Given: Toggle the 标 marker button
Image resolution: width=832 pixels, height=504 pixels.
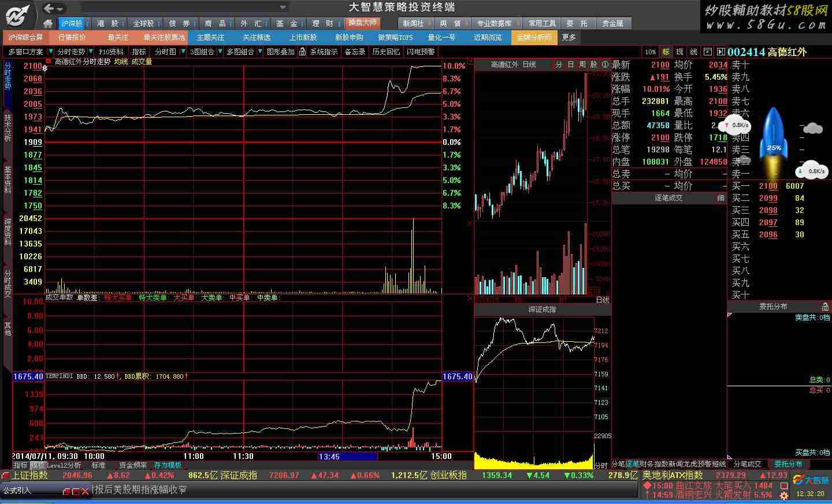Looking at the screenshot, I should pyautogui.click(x=666, y=52).
